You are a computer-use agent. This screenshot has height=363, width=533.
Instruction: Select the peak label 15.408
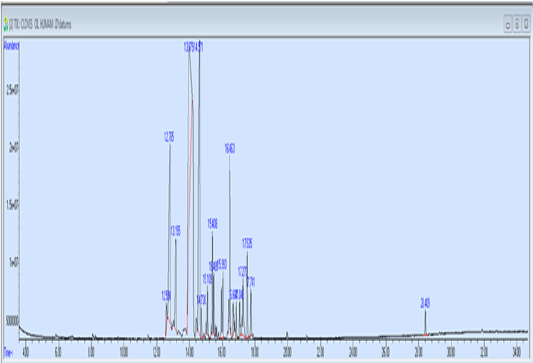[212, 224]
